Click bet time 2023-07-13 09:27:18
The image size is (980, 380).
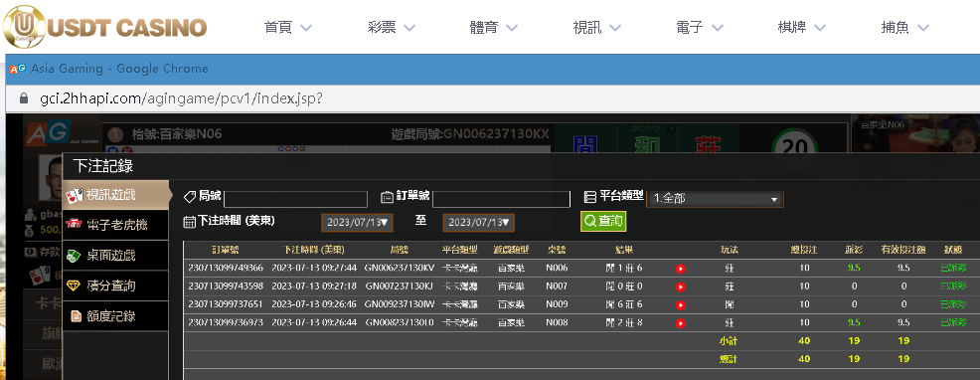[314, 286]
